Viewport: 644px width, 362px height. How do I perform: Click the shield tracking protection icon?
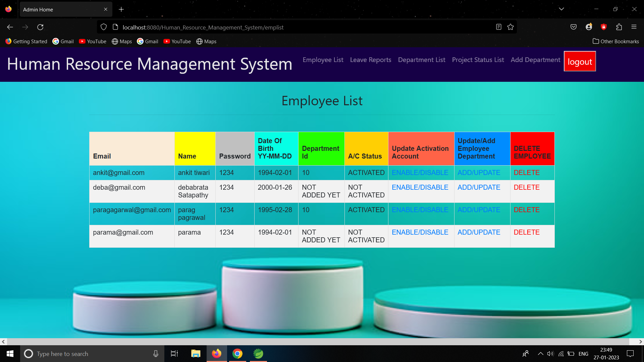[104, 27]
